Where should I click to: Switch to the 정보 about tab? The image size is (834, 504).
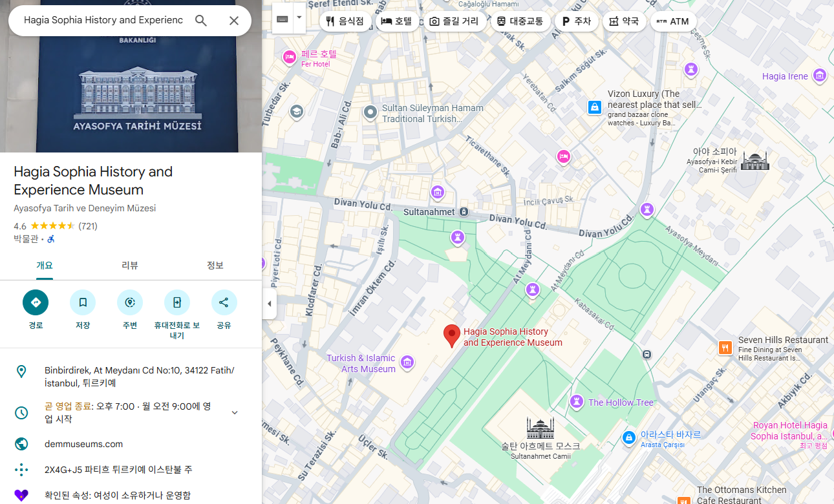[215, 266]
